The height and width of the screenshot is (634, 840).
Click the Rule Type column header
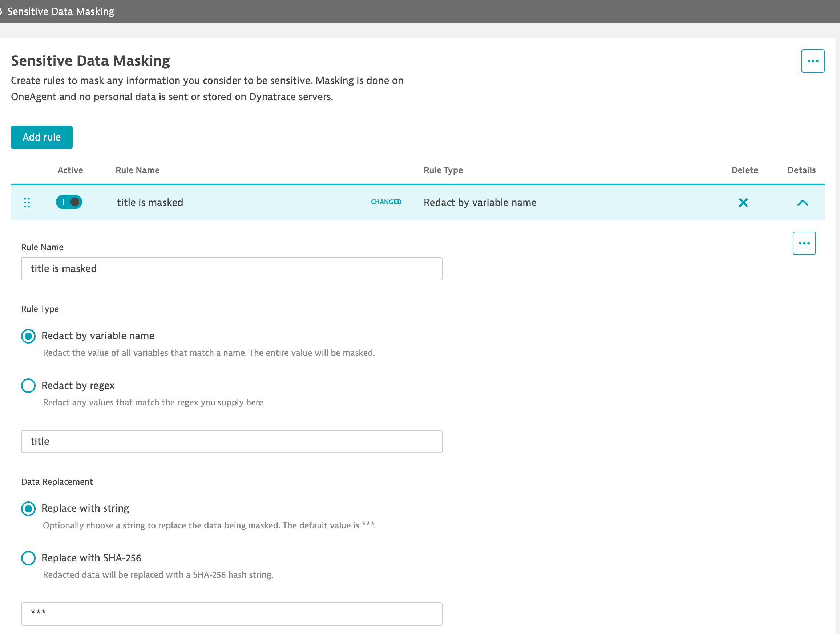click(x=443, y=170)
